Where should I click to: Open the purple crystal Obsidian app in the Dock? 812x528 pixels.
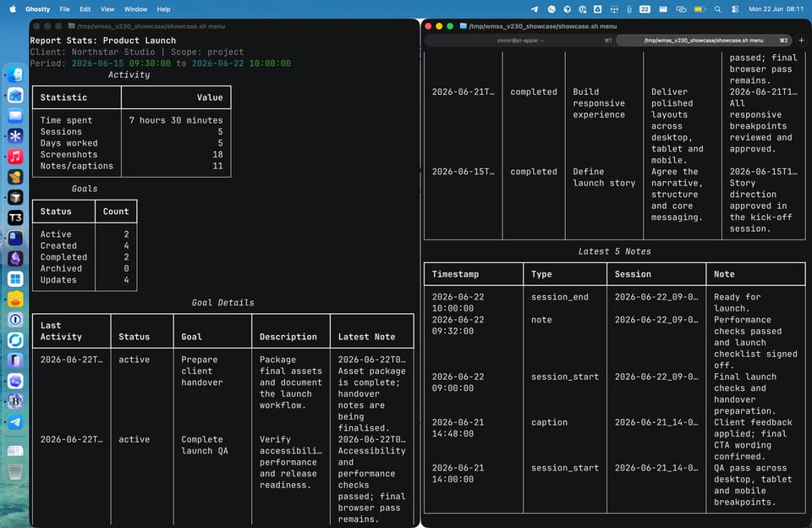[15, 258]
